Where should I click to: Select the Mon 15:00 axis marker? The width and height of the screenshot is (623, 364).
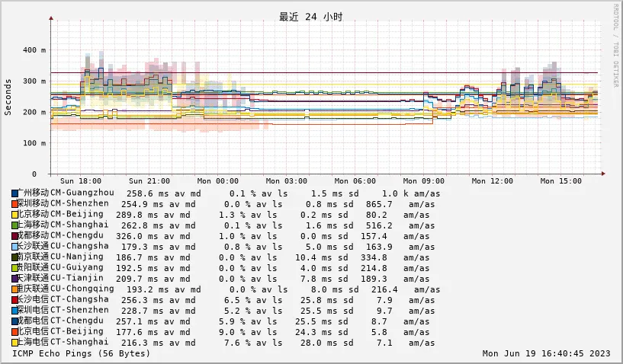pos(561,181)
